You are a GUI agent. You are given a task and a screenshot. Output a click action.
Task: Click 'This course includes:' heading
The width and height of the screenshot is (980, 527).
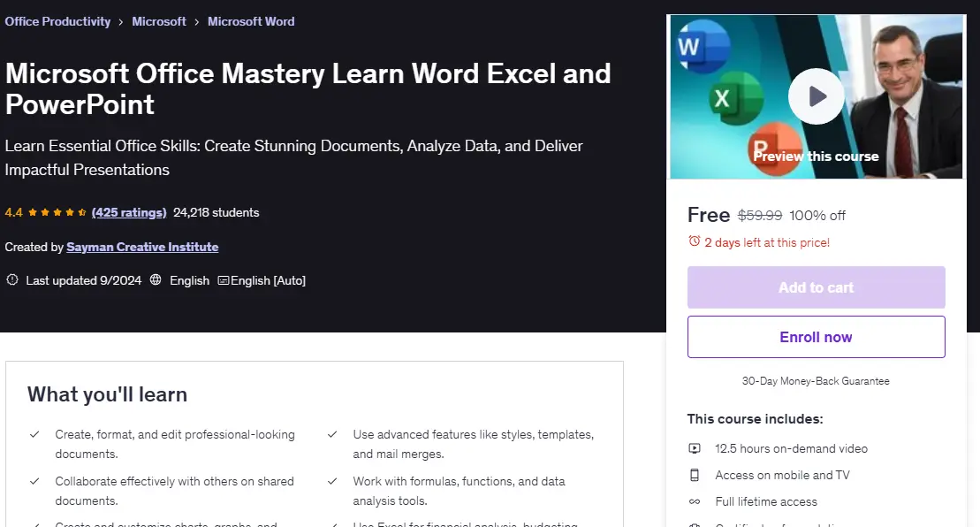pos(755,419)
